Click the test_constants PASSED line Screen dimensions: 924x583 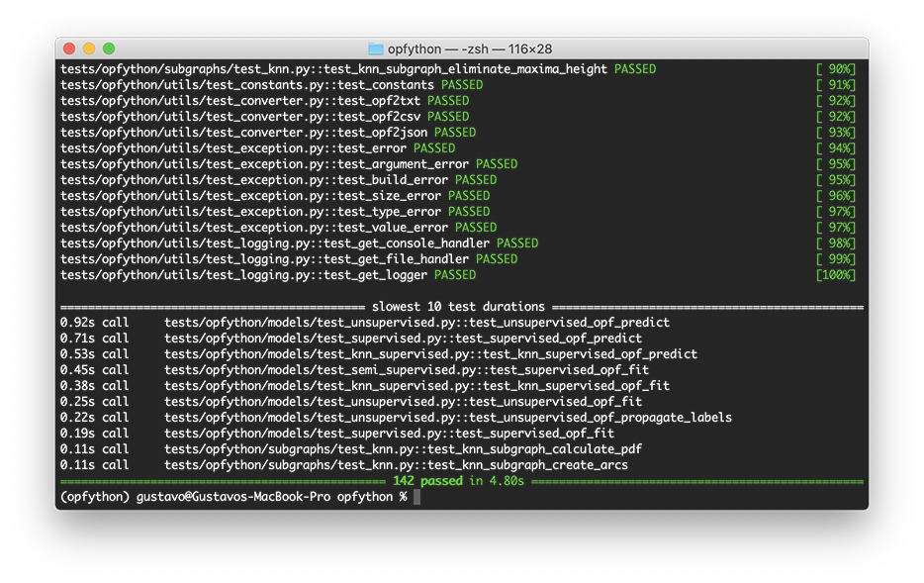[x=272, y=85]
